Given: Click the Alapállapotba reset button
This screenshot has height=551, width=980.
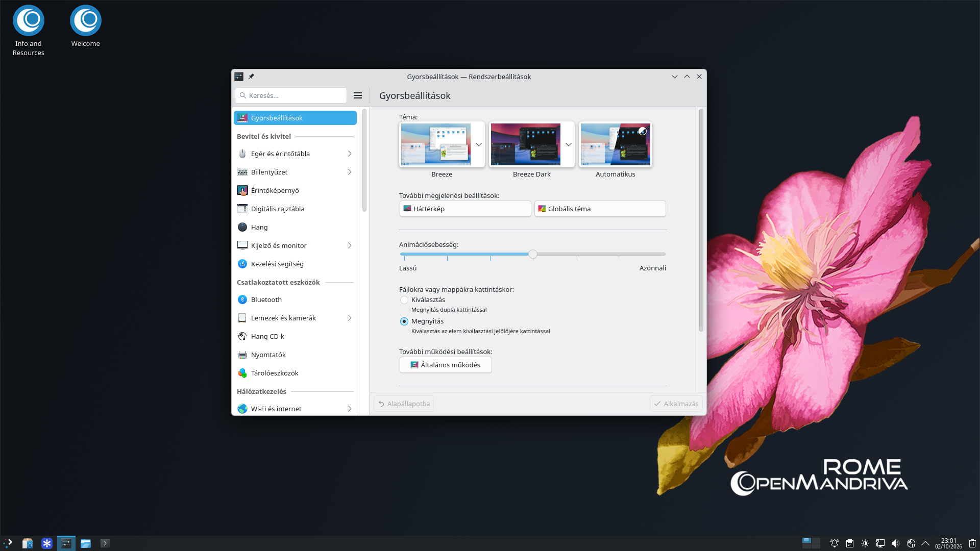Looking at the screenshot, I should [x=404, y=404].
